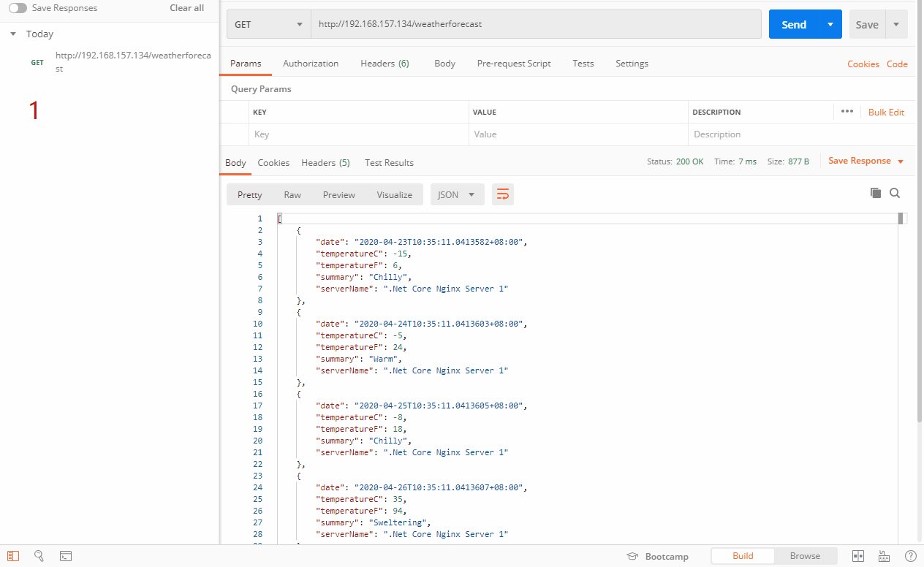
Task: Click the wrap lines icon in response toolbar
Action: (x=502, y=194)
